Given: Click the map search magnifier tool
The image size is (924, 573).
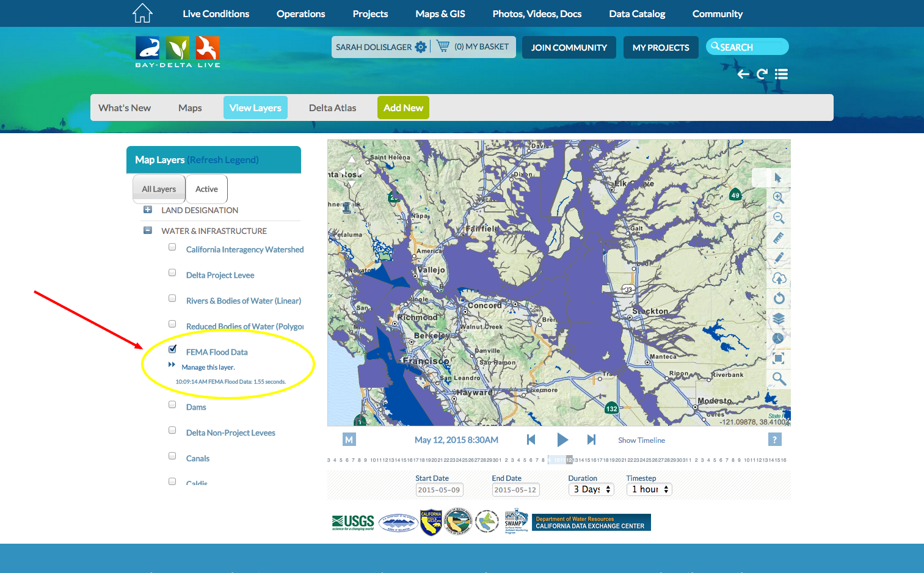Looking at the screenshot, I should tap(779, 379).
